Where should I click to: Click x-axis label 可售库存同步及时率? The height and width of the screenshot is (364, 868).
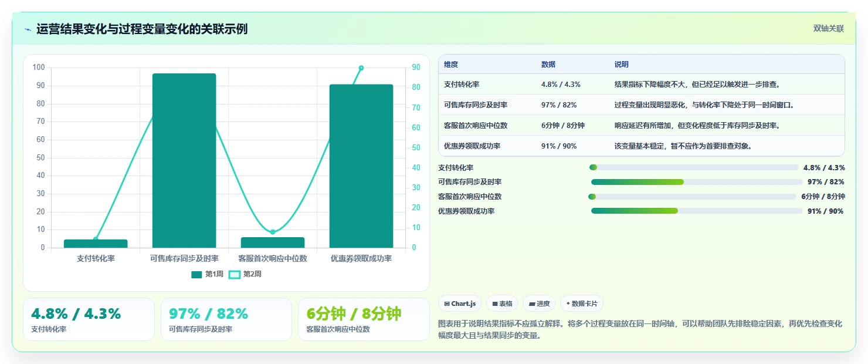pos(184,258)
